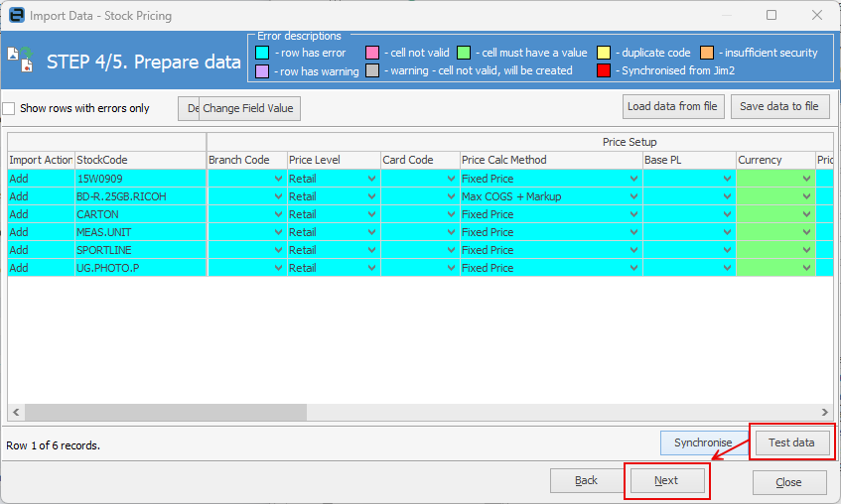Close the Import Data window via X
The image size is (841, 504).
[x=817, y=15]
